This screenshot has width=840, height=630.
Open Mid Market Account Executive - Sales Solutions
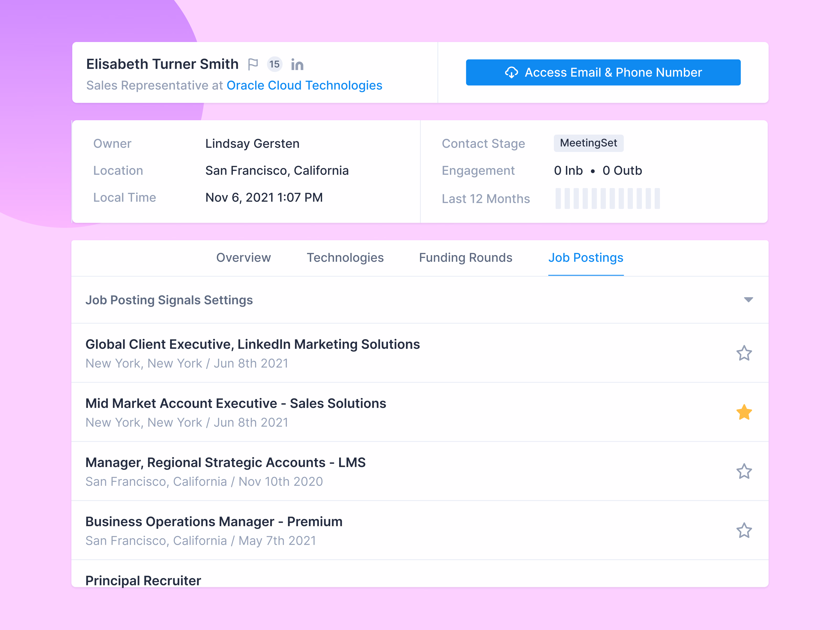point(235,403)
